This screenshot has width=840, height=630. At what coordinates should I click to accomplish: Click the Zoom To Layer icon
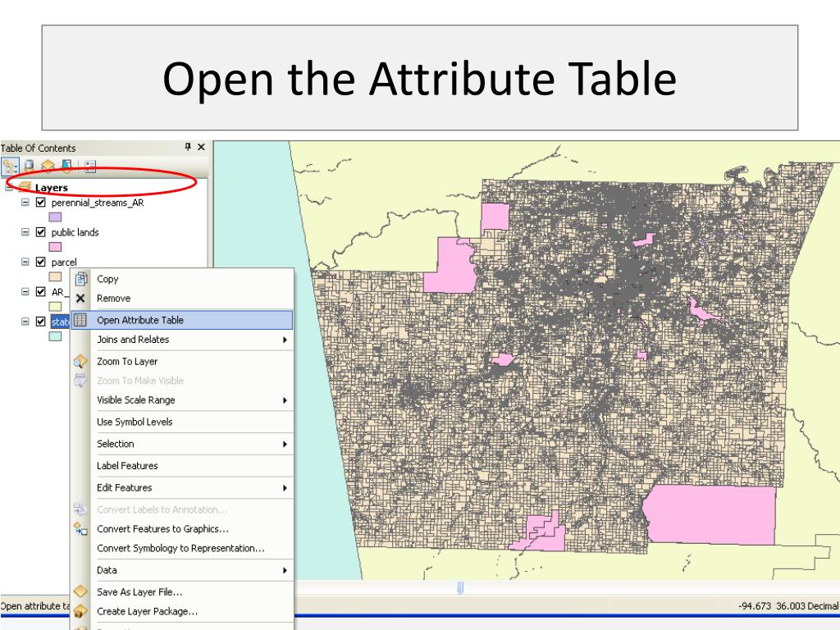coord(80,362)
